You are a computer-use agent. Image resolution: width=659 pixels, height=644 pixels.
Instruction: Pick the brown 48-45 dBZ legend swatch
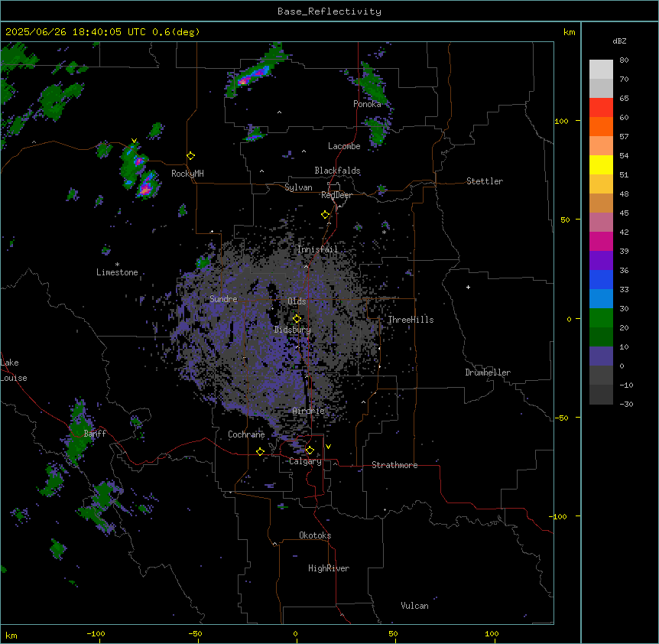coord(601,203)
